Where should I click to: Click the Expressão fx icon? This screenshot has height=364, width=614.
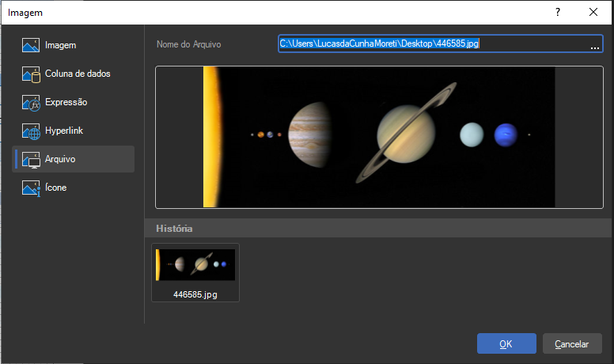tap(31, 103)
